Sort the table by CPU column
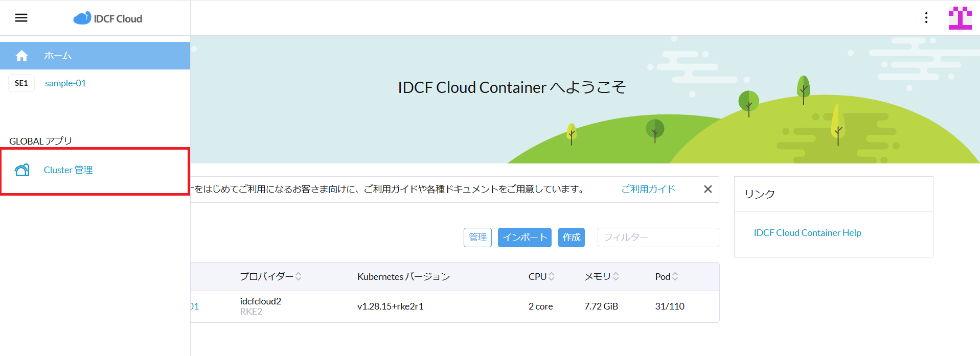 [541, 276]
